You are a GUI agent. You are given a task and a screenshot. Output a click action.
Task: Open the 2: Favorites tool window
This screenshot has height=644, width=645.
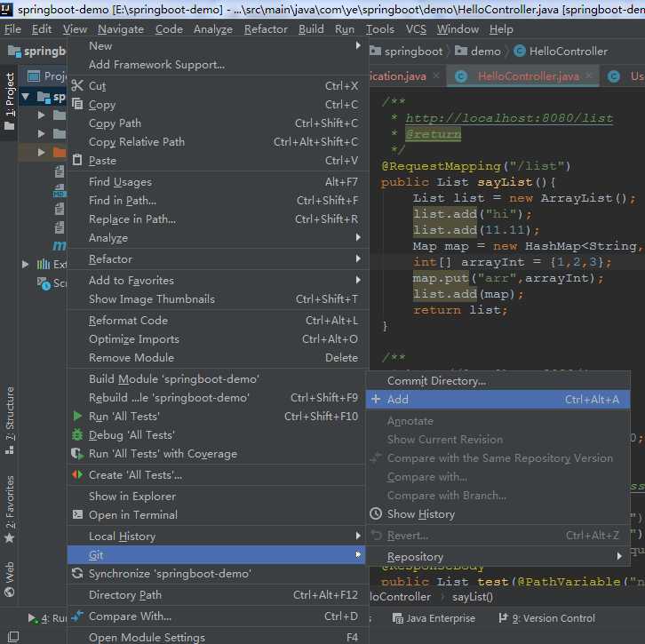[9, 509]
